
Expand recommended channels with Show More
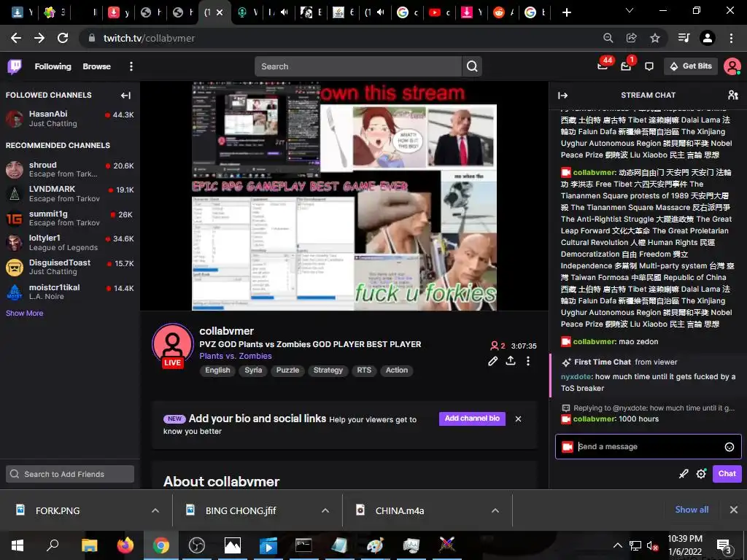coord(24,314)
